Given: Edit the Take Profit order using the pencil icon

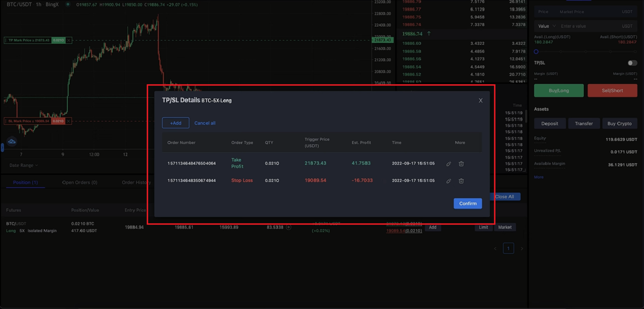Looking at the screenshot, I should [448, 163].
